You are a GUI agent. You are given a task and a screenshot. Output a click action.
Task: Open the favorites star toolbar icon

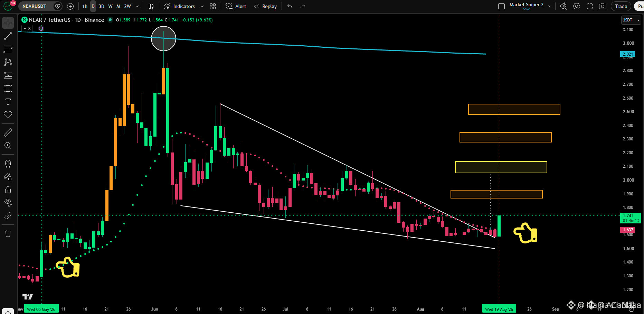pyautogui.click(x=8, y=312)
